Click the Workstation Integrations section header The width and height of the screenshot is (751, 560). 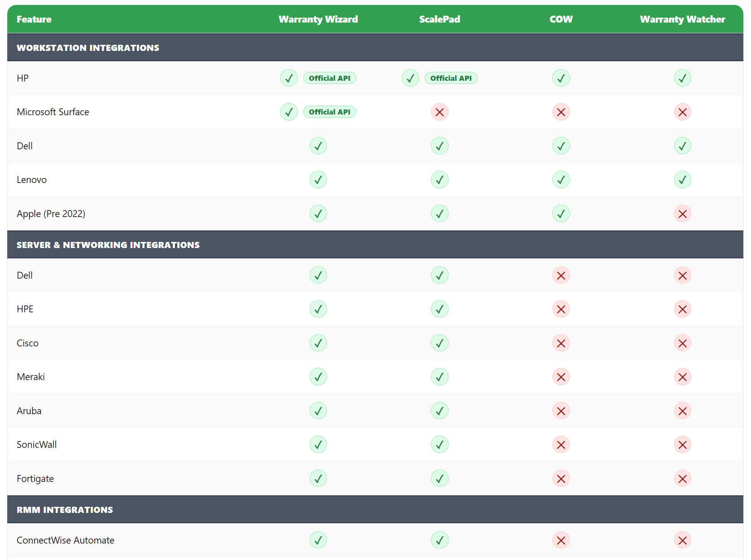(x=88, y=48)
